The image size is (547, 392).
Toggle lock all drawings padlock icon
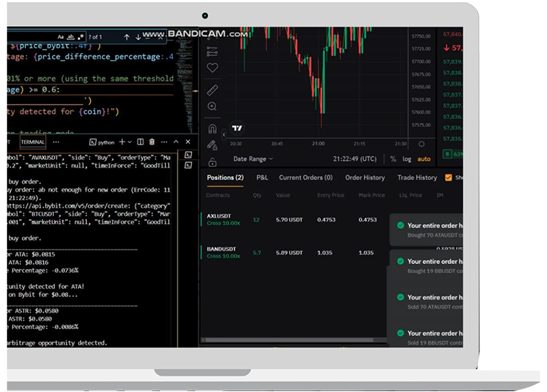point(213,162)
